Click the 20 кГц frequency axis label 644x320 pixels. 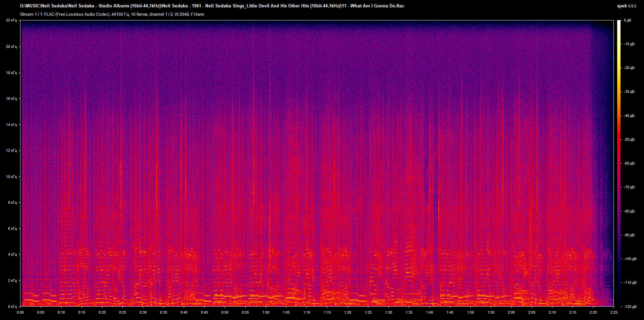pos(11,47)
